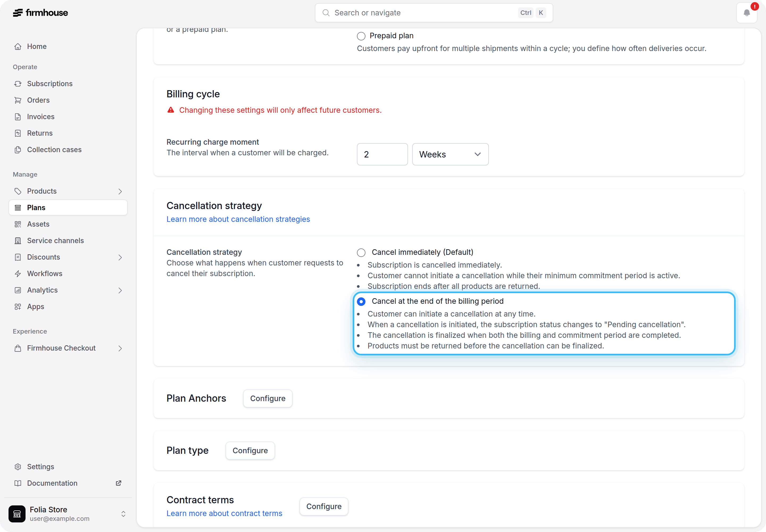Click the Firmhouse Checkout bag icon

(18, 348)
